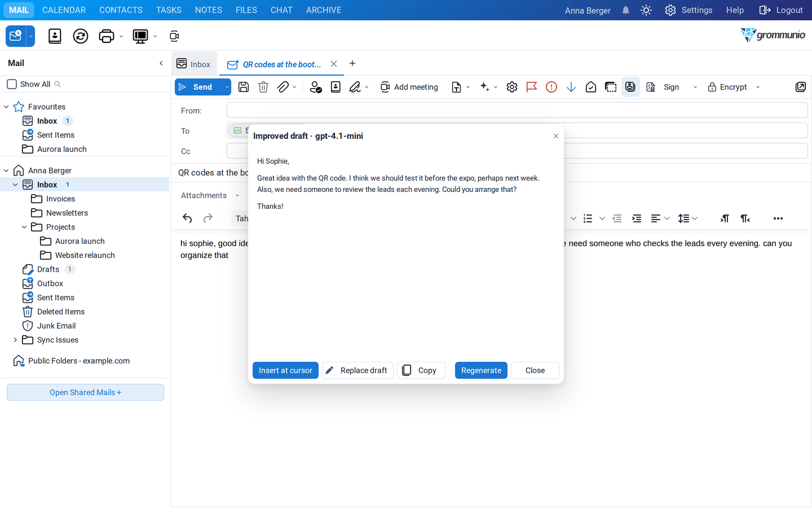
Task: Undo the last edit in editor
Action: point(187,218)
